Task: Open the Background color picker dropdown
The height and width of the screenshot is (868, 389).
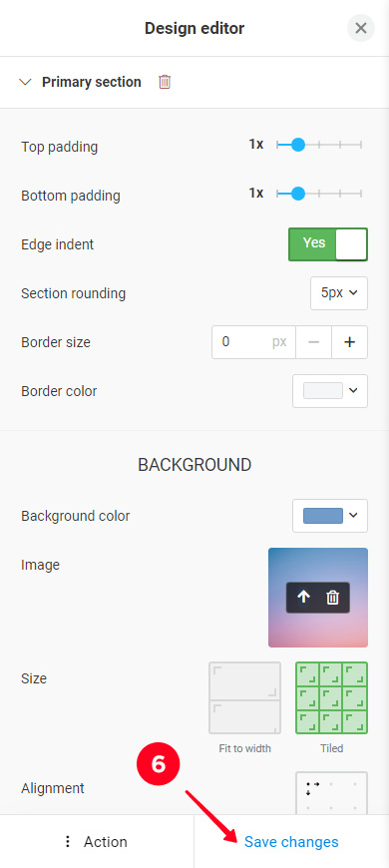Action: (330, 516)
